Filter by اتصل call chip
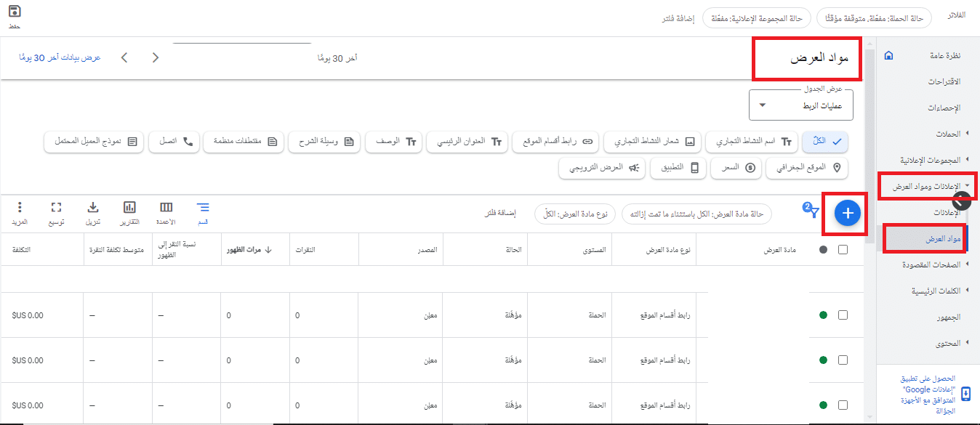The image size is (980, 425). click(x=173, y=142)
